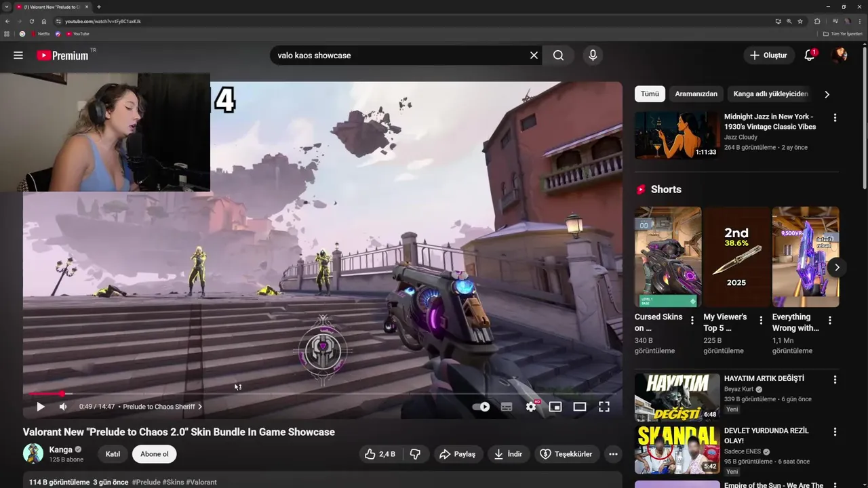The width and height of the screenshot is (868, 488).
Task: Open Cursed Skins short
Action: tap(668, 257)
